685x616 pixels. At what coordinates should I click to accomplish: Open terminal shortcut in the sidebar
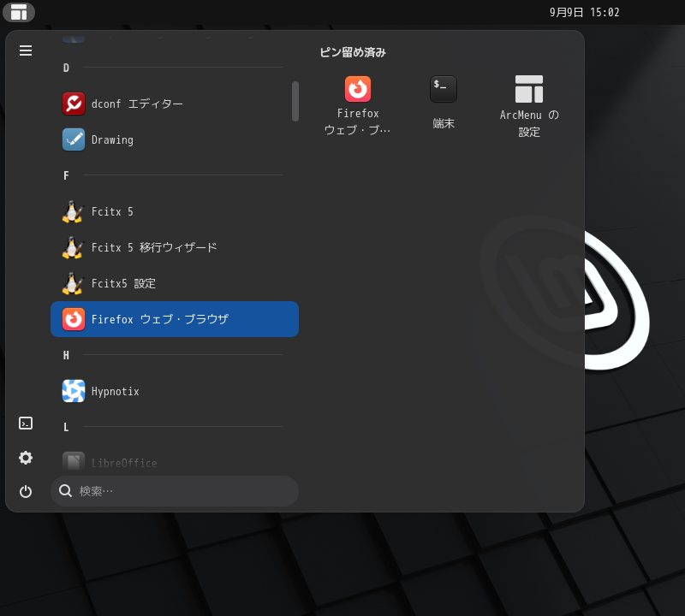(x=26, y=423)
